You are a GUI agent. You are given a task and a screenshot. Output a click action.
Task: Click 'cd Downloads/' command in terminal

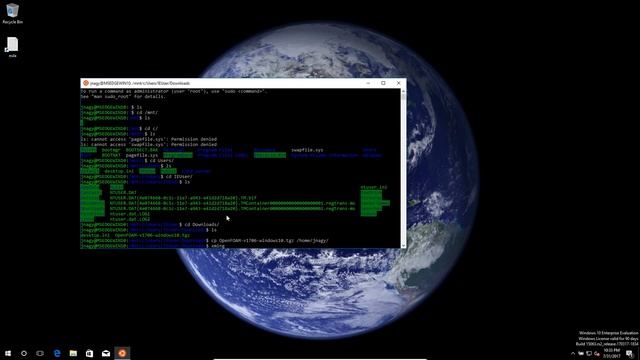tap(202, 225)
